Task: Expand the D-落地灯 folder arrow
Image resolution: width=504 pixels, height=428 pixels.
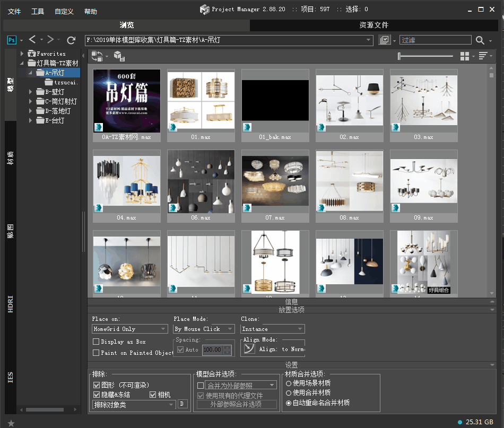Action: pos(30,111)
